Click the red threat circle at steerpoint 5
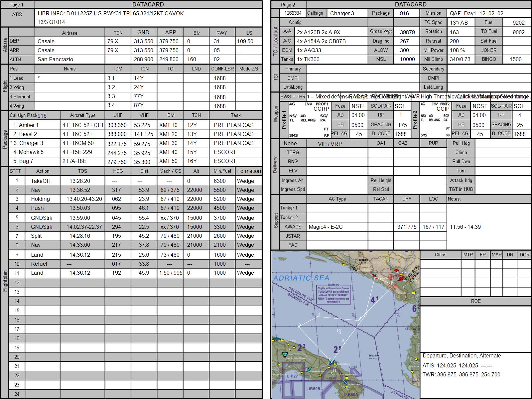 [393, 285]
